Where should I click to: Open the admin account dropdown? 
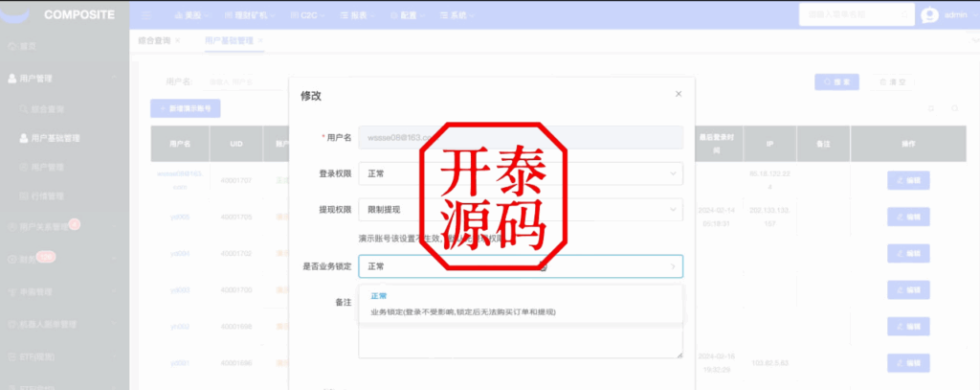pyautogui.click(x=959, y=15)
